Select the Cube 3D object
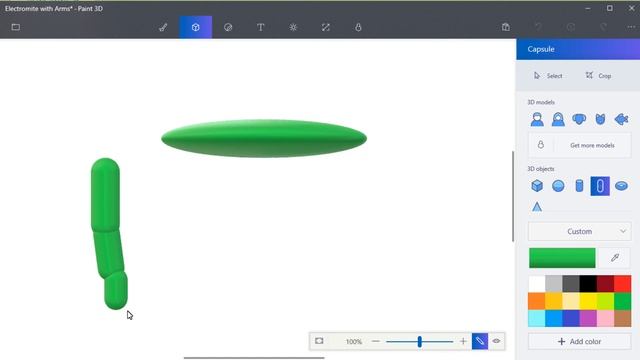640x360 pixels. (x=537, y=186)
